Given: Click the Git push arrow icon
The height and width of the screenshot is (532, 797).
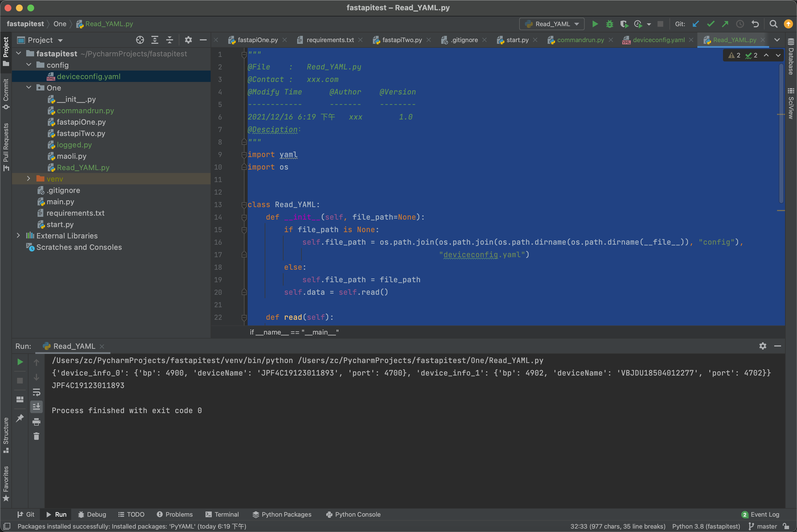Looking at the screenshot, I should coord(725,24).
